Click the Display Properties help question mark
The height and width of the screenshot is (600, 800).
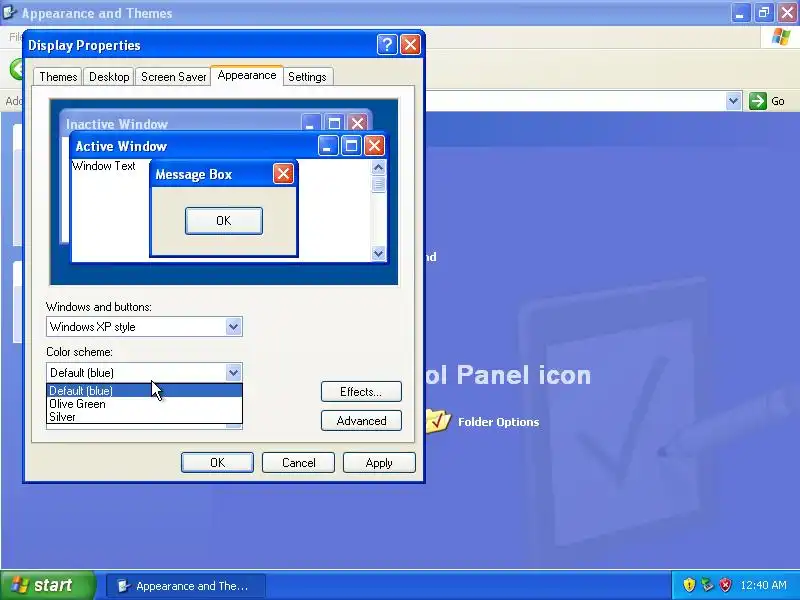click(x=387, y=45)
